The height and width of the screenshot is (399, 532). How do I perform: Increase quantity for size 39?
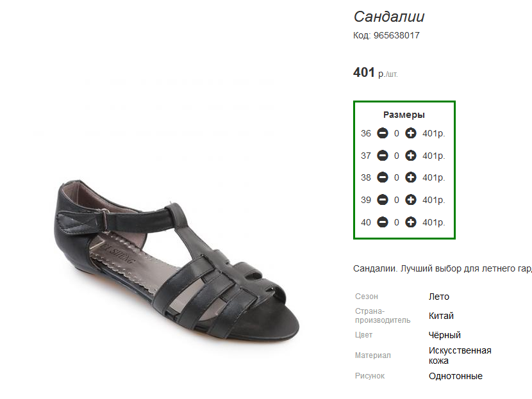click(x=410, y=200)
